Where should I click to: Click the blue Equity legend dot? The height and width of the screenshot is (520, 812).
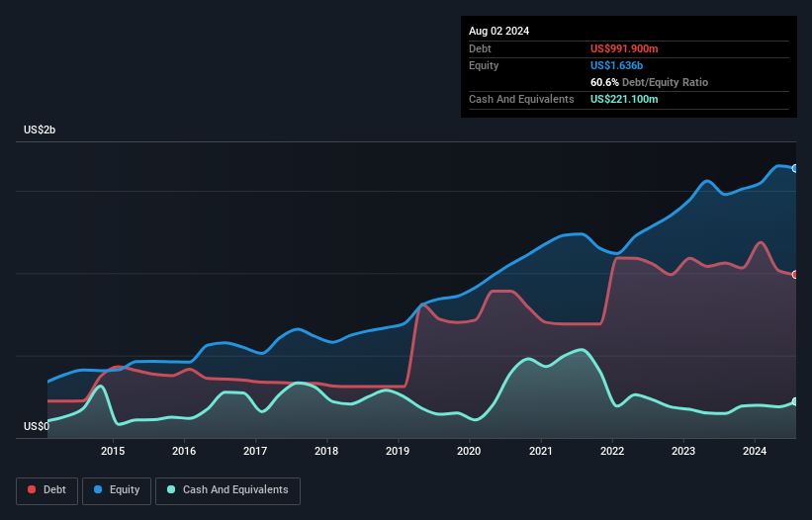pos(98,489)
